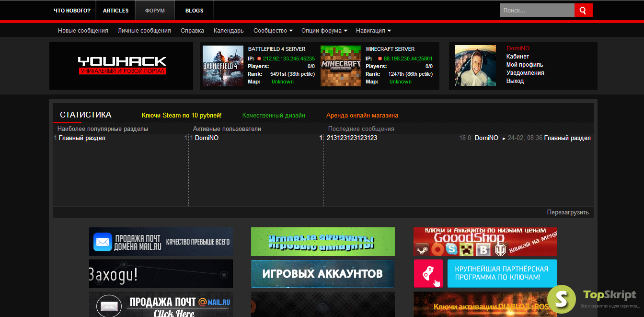Screen dimensions: 644x317
Task: Open the mail.ru mail sale banner with envelope icon
Action: click(x=161, y=241)
